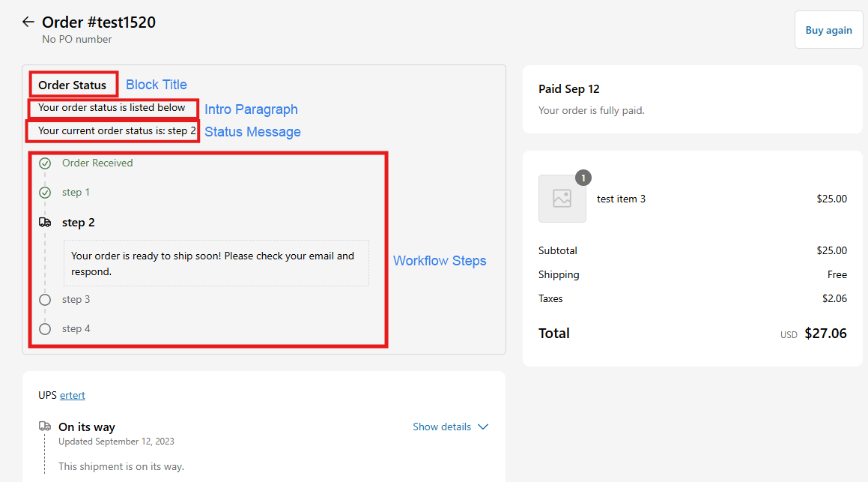Select the step 2 workflow step label
Image resolution: width=868 pixels, height=482 pixels.
[79, 223]
